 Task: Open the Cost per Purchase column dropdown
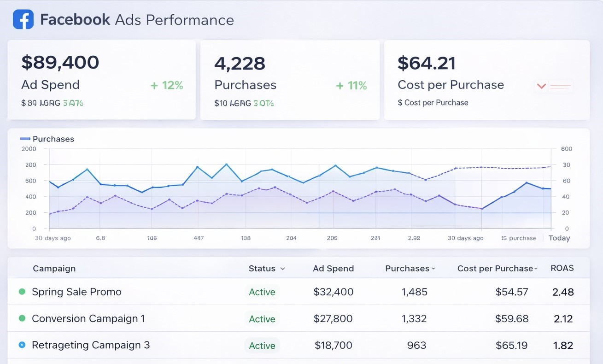(536, 269)
